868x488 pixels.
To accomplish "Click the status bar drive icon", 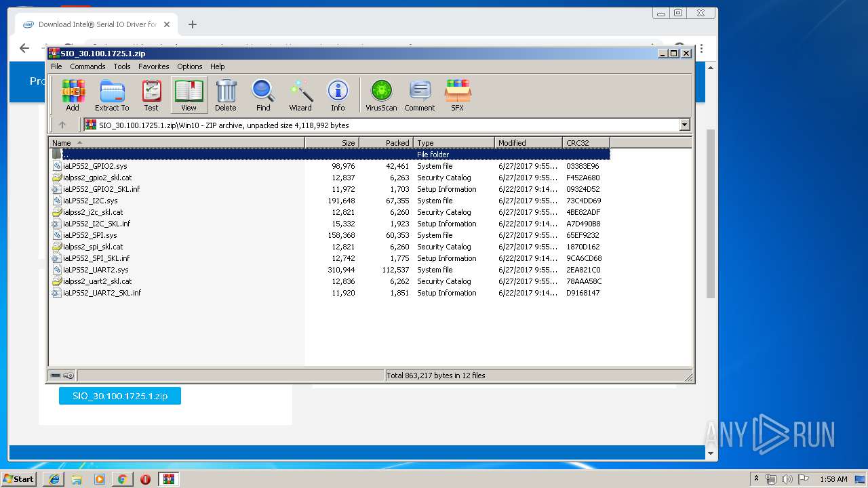I will tap(56, 375).
